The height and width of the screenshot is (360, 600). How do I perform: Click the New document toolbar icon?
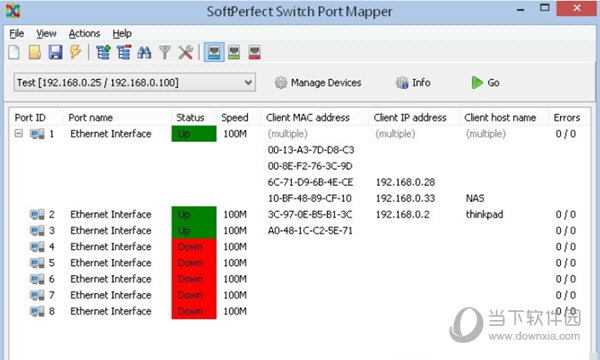pyautogui.click(x=14, y=52)
